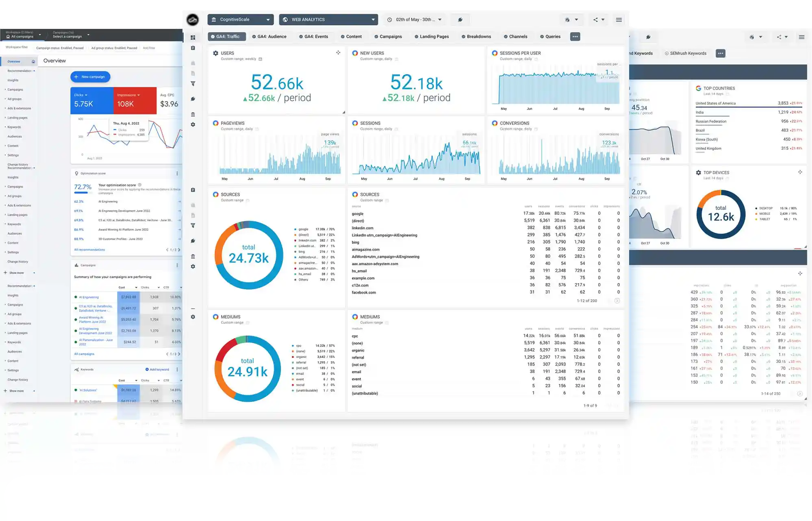Select the SEMrush Keywords tab in right window
Screen dimensions: 812x521
[686, 53]
